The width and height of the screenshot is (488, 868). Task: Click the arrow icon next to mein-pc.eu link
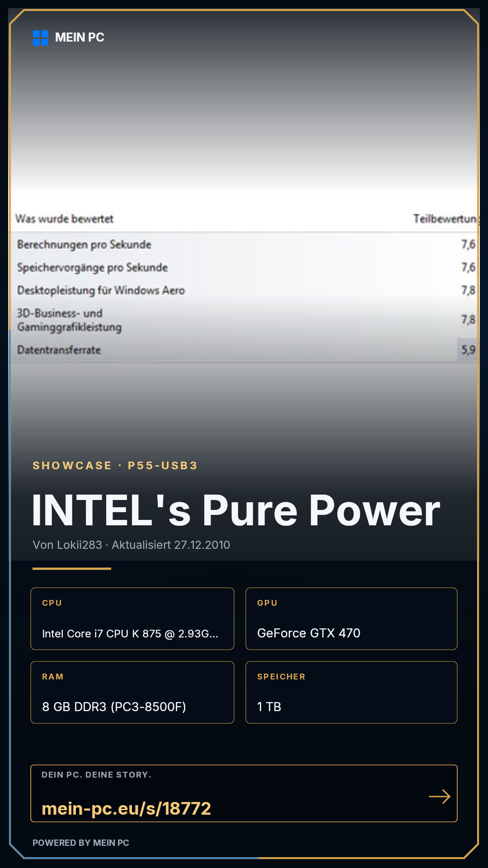click(x=440, y=797)
